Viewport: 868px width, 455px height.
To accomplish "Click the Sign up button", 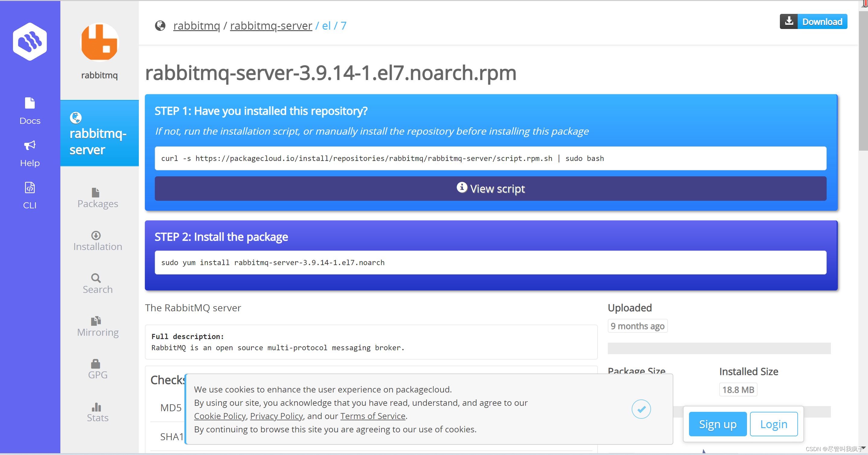I will click(x=718, y=424).
